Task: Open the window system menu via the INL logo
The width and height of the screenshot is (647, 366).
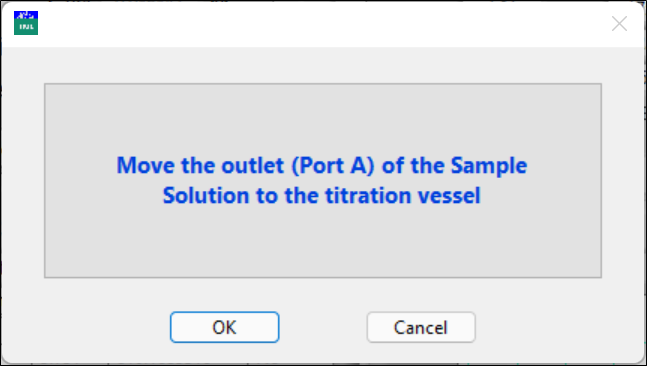Action: [26, 23]
